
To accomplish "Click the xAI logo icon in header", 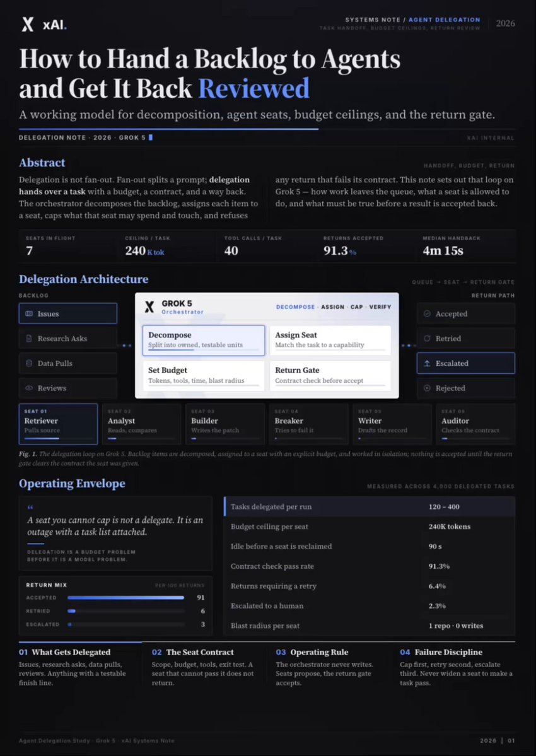I will pos(28,25).
